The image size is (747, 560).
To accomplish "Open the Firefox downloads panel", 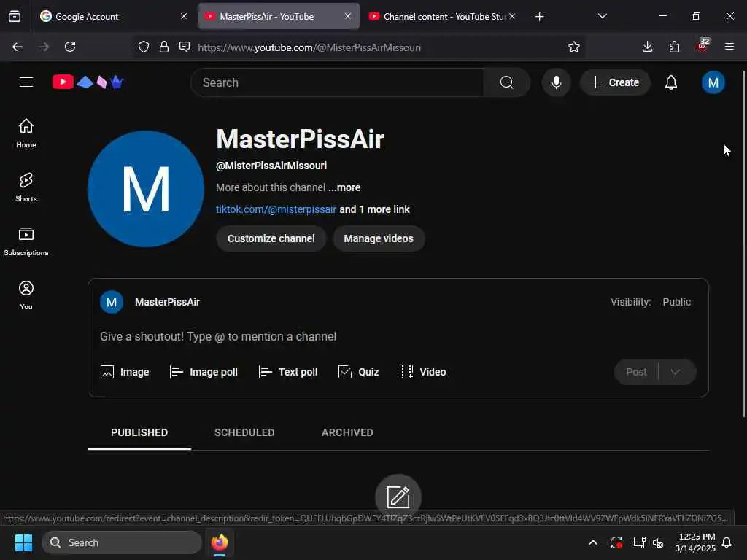I will coord(647,47).
